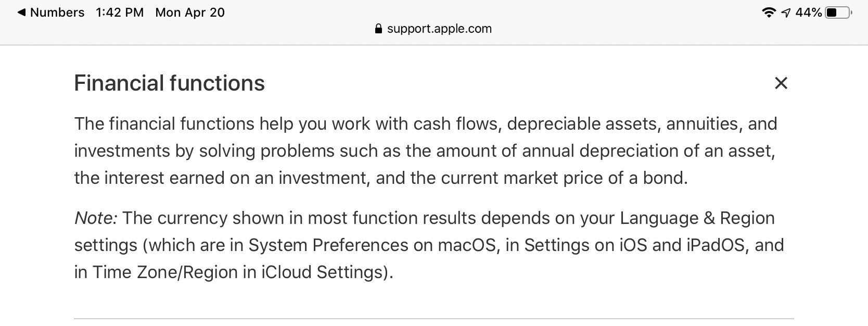Tap the Wi-Fi signal icon
868x326 pixels.
[769, 12]
